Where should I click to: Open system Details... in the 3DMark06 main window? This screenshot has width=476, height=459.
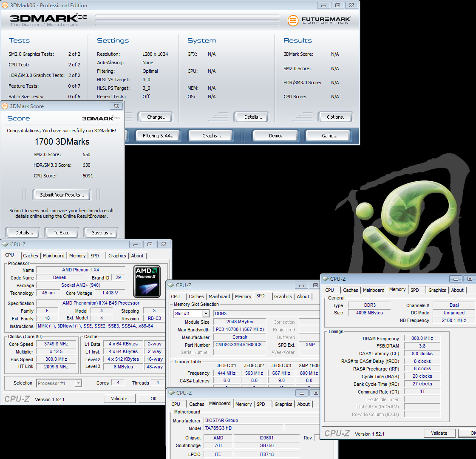253,117
